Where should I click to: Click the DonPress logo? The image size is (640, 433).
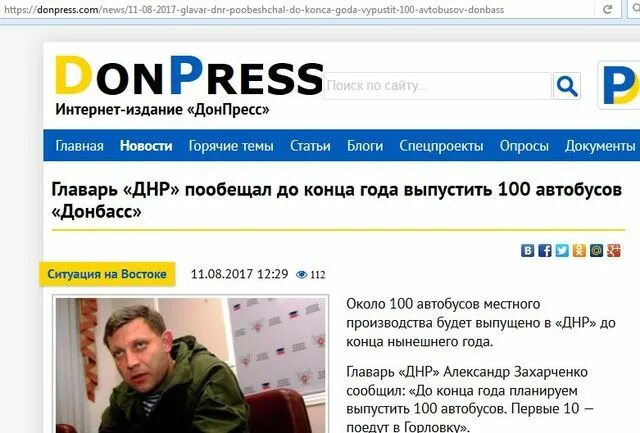point(189,76)
